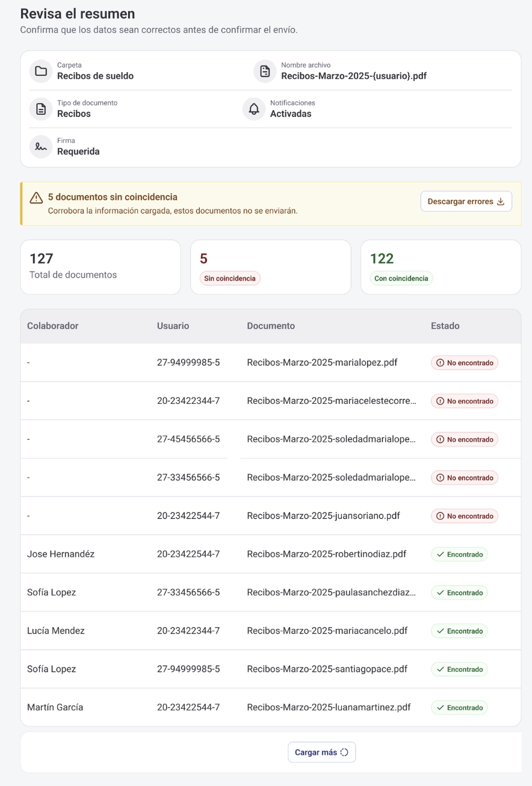Click user 20-23422544-7 in luanamartinez.pdf row
The image size is (532, 786).
(188, 707)
